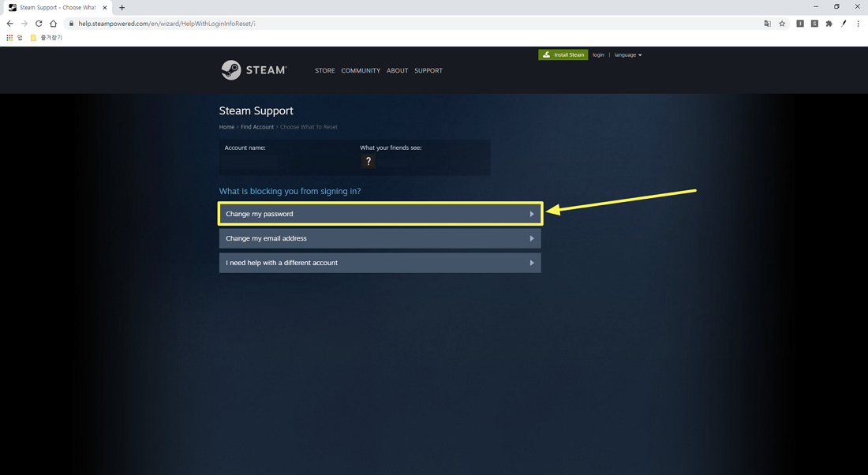Expand arrow on Change my email address row

(531, 238)
